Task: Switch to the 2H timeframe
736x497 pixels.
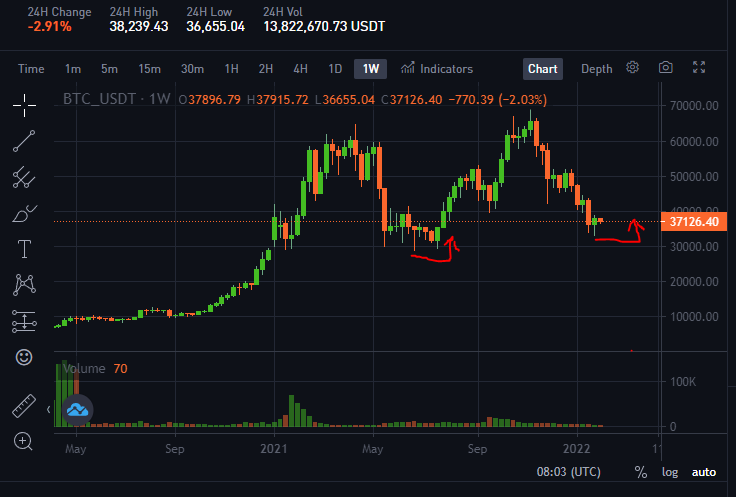Action: coord(266,69)
